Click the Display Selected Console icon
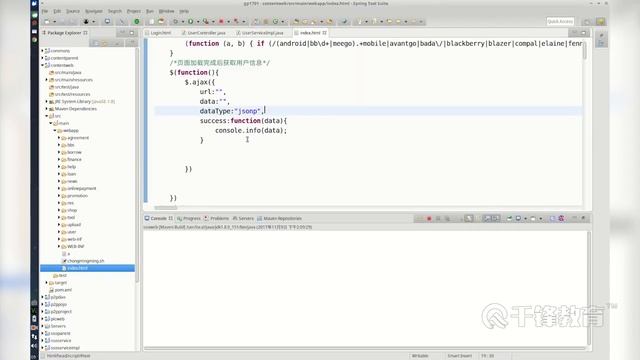640x360 pixels. tap(518, 219)
